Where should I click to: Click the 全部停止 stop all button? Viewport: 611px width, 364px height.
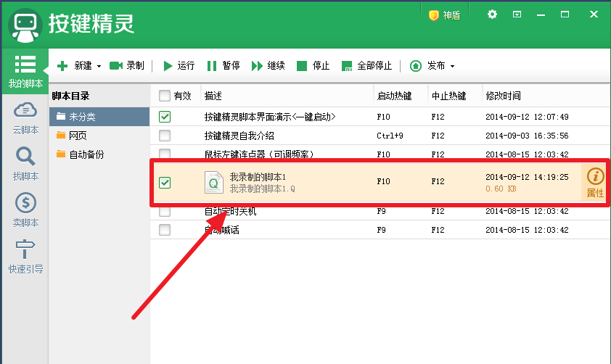click(366, 66)
